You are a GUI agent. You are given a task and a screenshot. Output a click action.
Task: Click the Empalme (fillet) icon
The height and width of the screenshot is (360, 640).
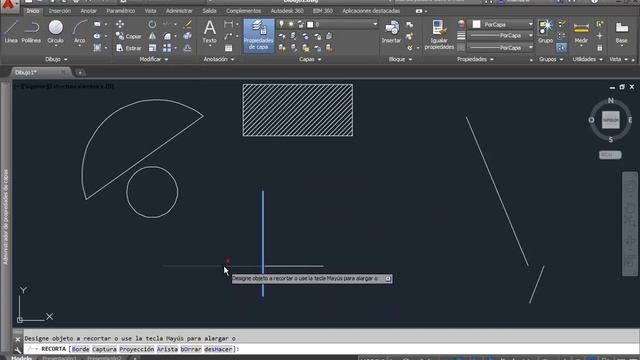(x=167, y=36)
